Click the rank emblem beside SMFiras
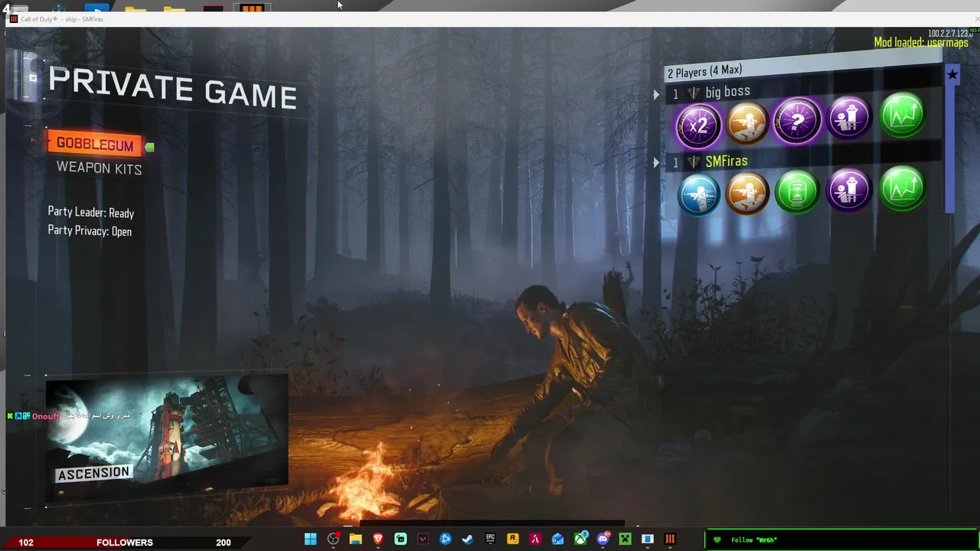Viewport: 980px width, 551px height. coord(694,162)
